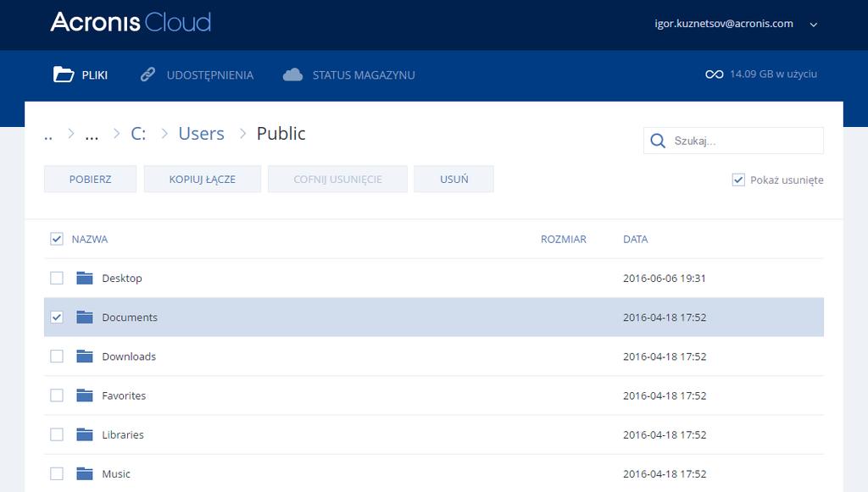Viewport: 868px width, 492px height.
Task: Click the Acronis Cloud logo
Action: [131, 23]
